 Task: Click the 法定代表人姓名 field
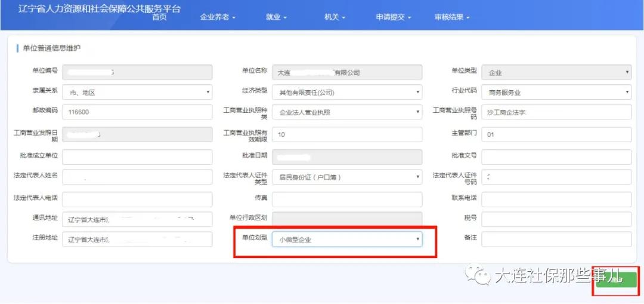(x=138, y=177)
